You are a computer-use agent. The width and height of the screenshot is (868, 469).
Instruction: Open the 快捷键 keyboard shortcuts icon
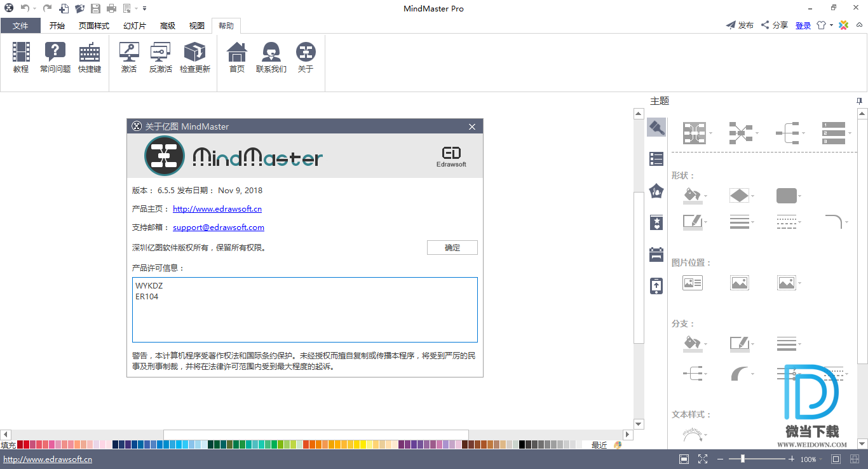90,57
